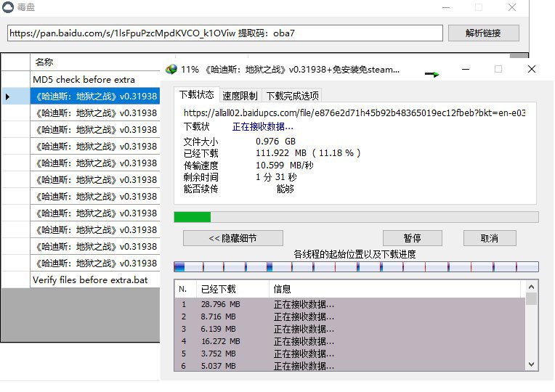Select thread row 6 with 5.037 MB
The width and height of the screenshot is (555, 392).
(x=349, y=366)
